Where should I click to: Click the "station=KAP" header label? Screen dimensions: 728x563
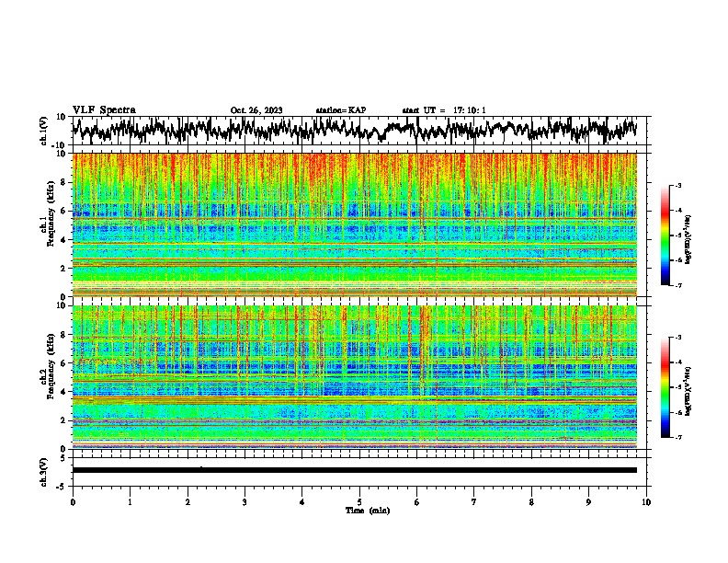tap(341, 110)
